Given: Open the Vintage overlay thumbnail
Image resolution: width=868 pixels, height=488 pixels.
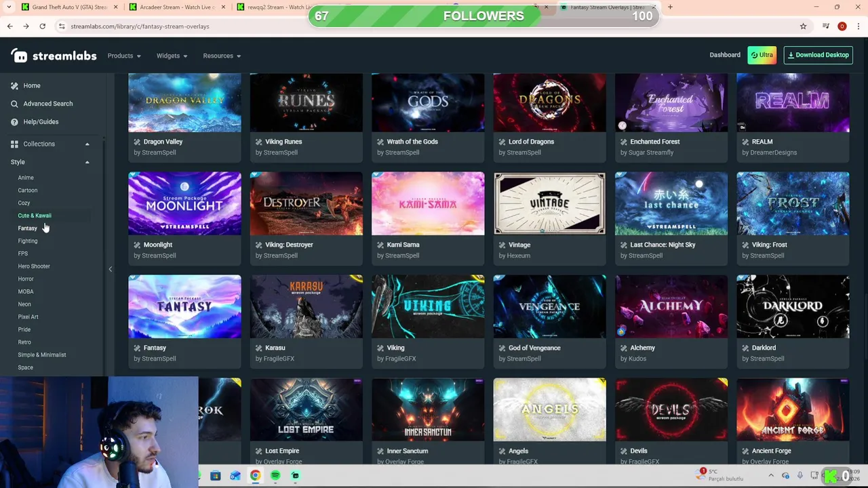Looking at the screenshot, I should (549, 203).
